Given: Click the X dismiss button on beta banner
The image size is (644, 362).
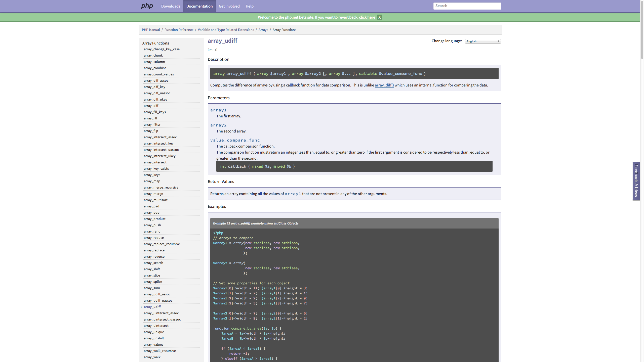Looking at the screenshot, I should click(380, 17).
